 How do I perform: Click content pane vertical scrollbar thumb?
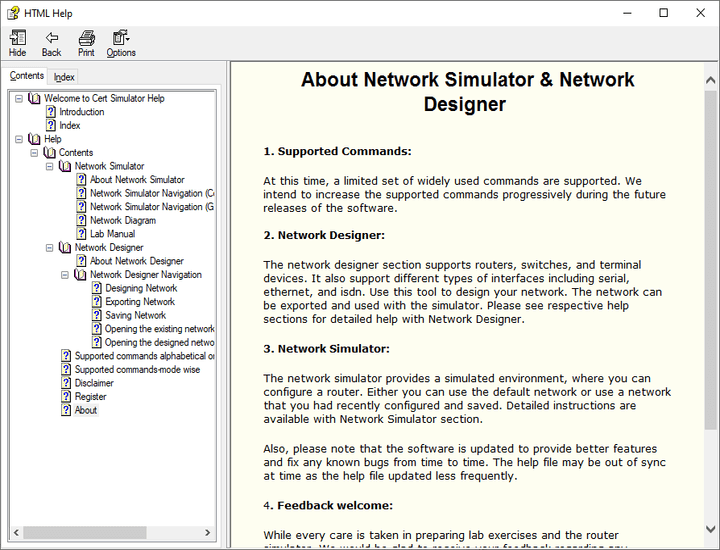click(710, 259)
